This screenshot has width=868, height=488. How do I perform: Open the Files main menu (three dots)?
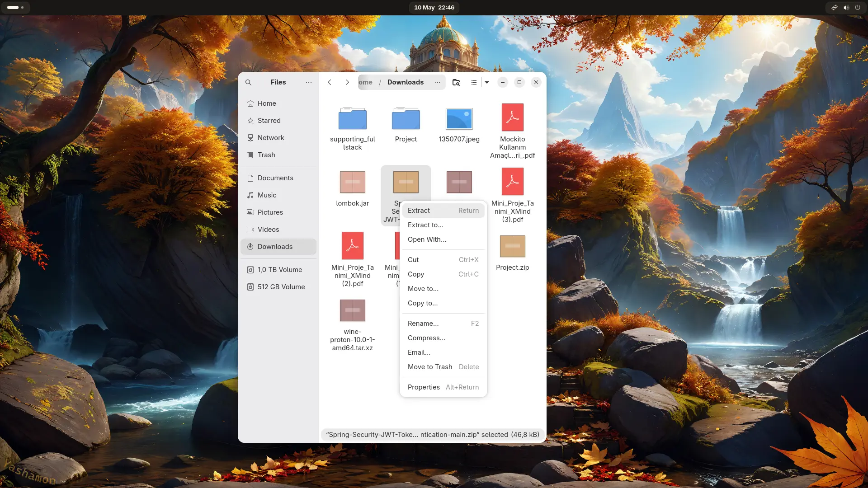point(308,82)
